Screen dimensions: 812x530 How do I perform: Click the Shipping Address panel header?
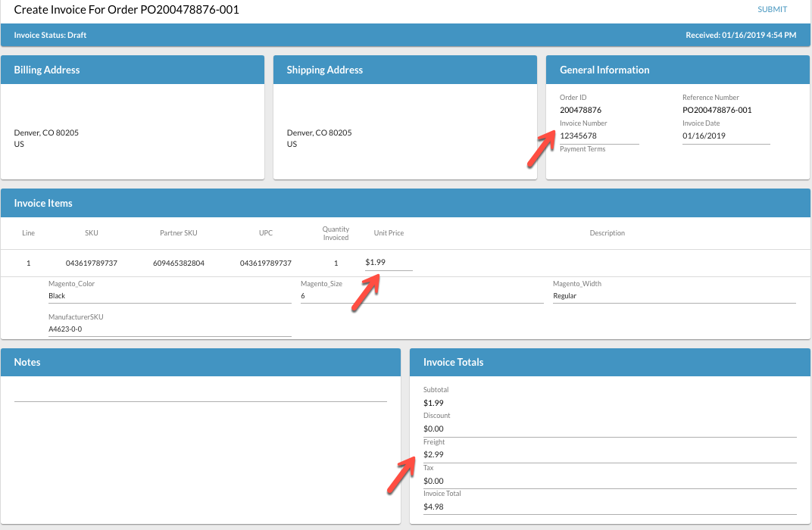(404, 70)
